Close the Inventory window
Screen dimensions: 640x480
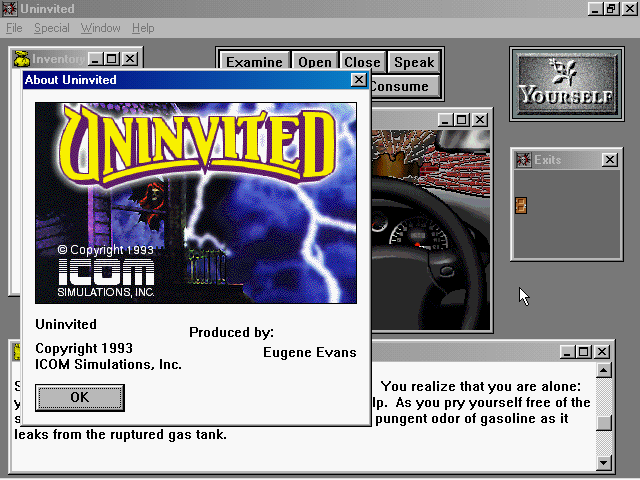pos(130,59)
